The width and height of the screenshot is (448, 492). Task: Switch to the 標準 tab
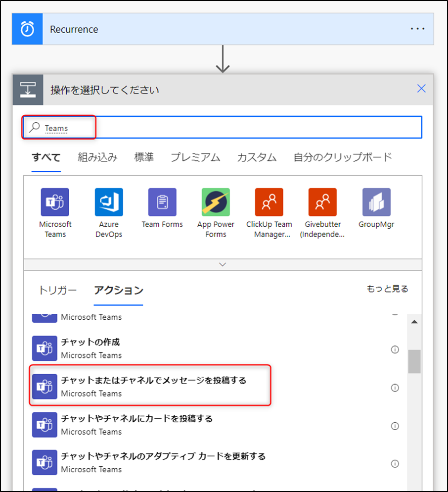(x=144, y=157)
